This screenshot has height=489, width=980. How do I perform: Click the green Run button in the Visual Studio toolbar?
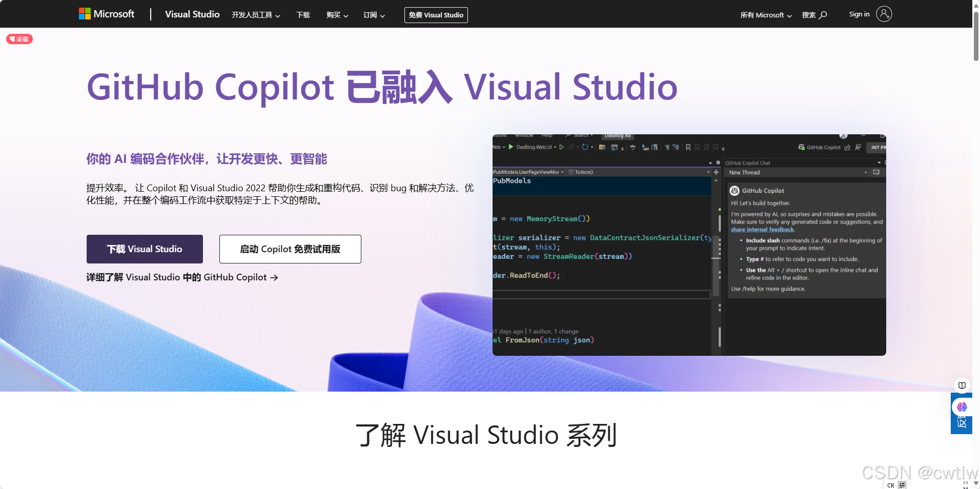point(511,147)
